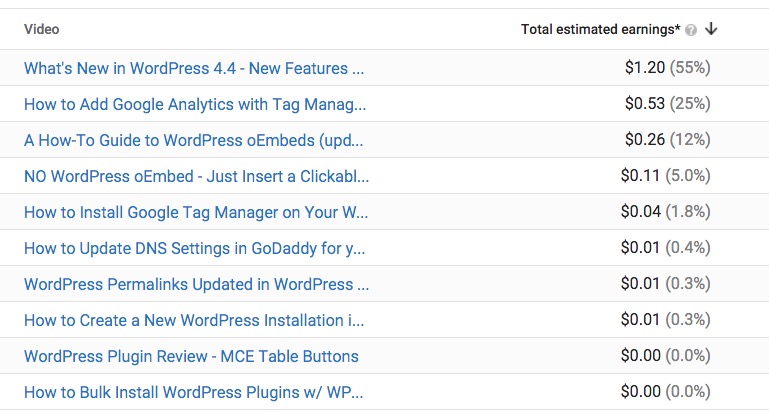Select the $1.20 (55%) earnings value
769x412 pixels.
tap(667, 67)
